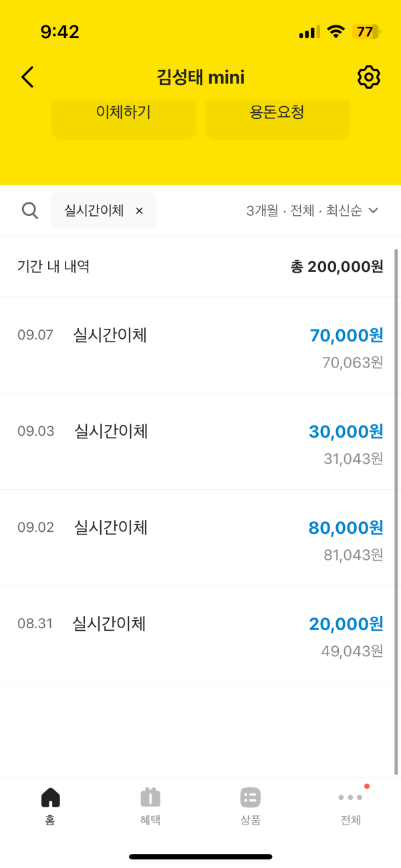Open settings via the gear icon

pos(368,78)
